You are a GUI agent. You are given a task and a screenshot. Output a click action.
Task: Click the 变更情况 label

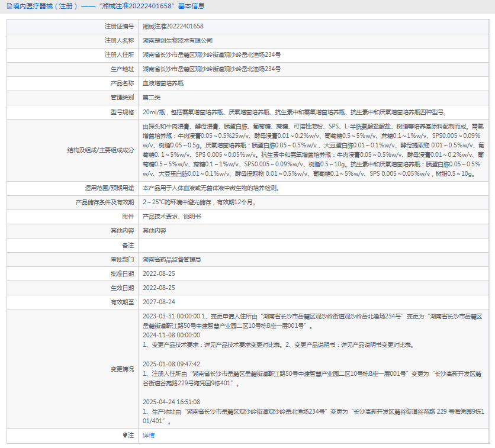[x=122, y=369]
